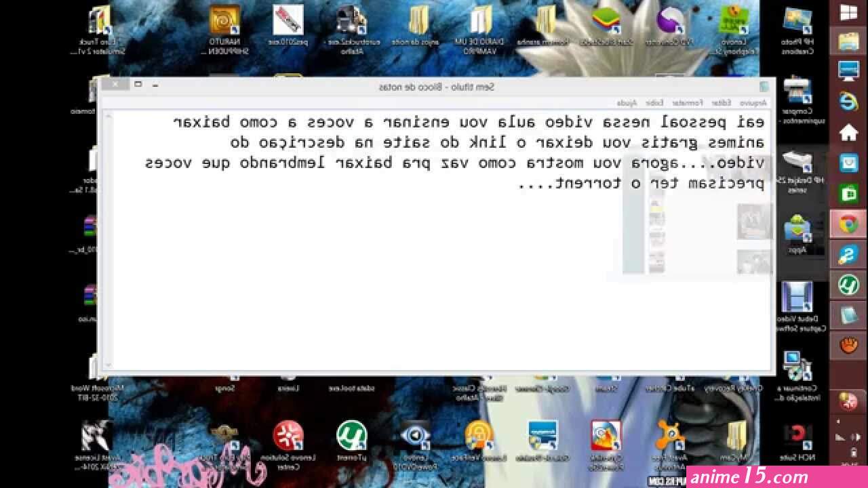The image size is (868, 488).
Task: Open the Avast License file on desktop
Action: pos(97,445)
